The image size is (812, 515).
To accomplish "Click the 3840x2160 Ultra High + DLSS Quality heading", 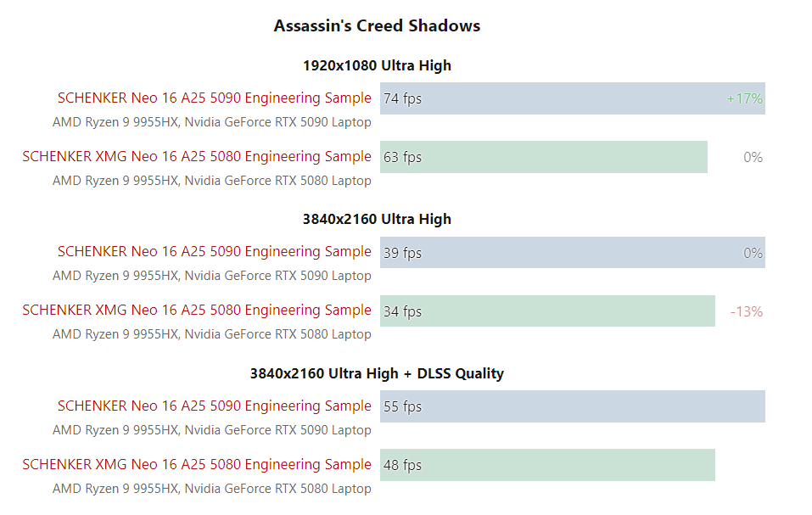I will click(377, 373).
